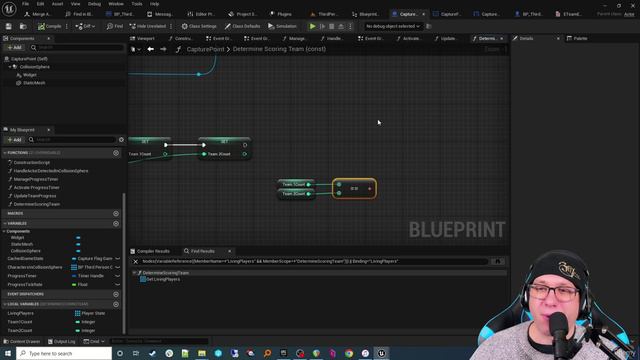Click the Save blueprint icon
The height and width of the screenshot is (360, 640).
9,26
